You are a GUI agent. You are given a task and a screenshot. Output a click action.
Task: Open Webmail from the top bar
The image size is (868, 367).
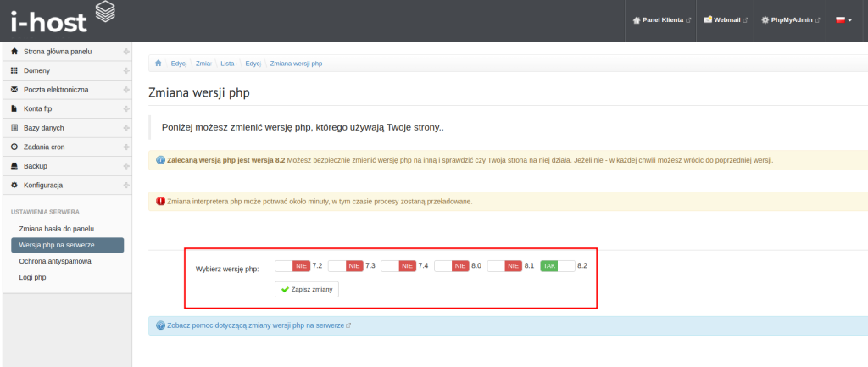coord(726,20)
